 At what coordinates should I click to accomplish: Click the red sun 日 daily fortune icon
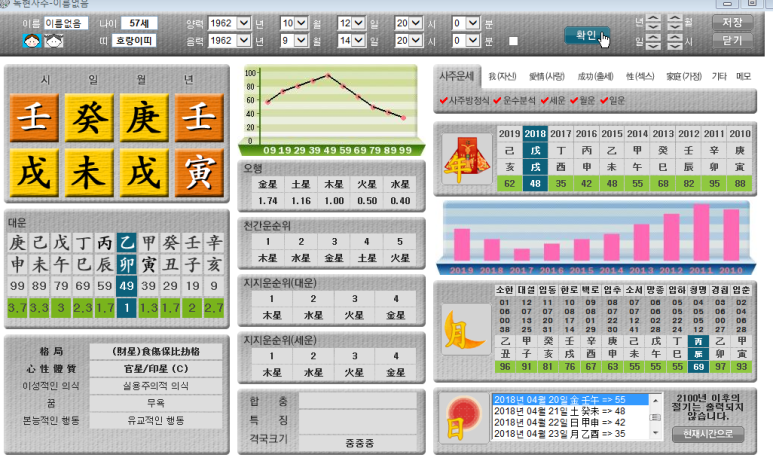[463, 418]
